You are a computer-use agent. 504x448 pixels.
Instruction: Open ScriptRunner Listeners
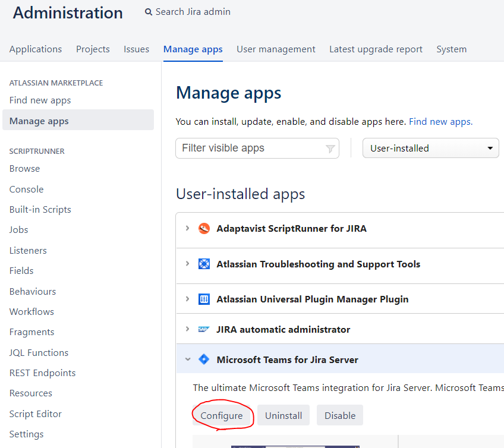[x=28, y=250]
